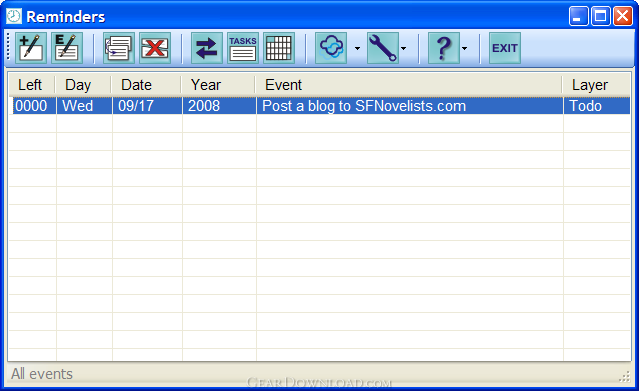Click the delete reminder red X icon
The image size is (639, 391).
point(155,48)
